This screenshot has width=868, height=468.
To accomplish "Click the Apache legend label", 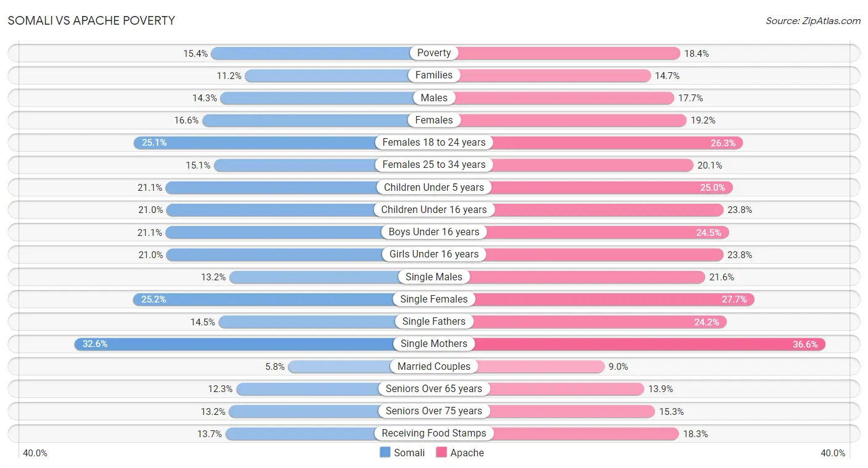I will [x=467, y=453].
